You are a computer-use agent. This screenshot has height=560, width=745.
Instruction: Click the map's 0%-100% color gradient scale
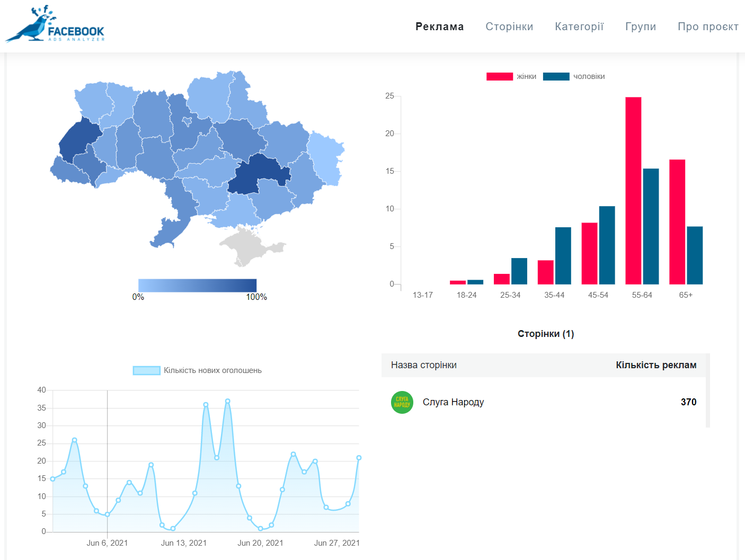point(197,285)
